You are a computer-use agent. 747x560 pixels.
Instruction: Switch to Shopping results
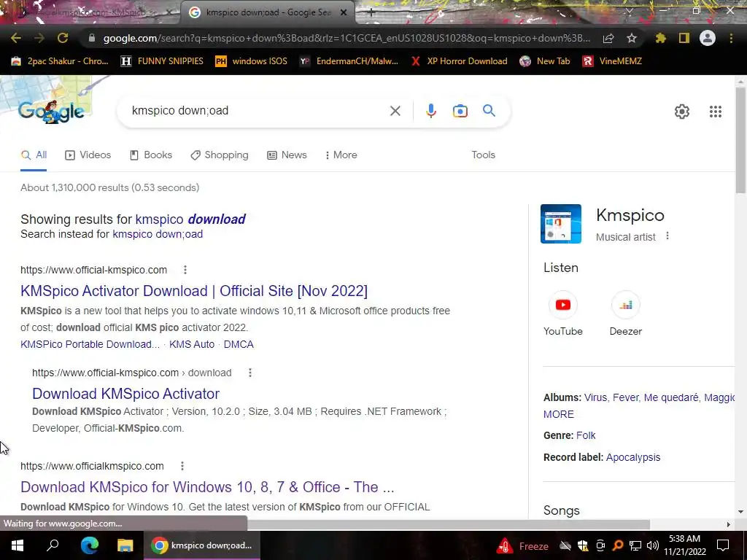(x=220, y=155)
